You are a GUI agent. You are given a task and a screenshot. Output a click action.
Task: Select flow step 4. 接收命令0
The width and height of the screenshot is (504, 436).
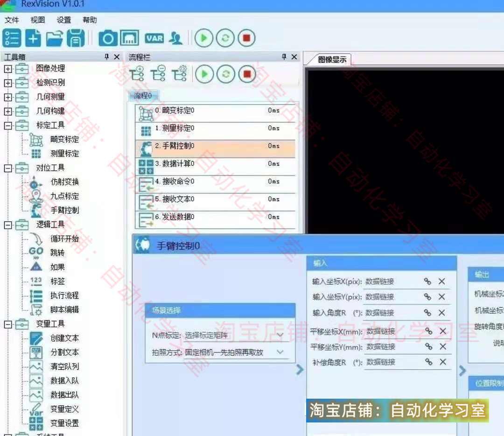tap(215, 184)
